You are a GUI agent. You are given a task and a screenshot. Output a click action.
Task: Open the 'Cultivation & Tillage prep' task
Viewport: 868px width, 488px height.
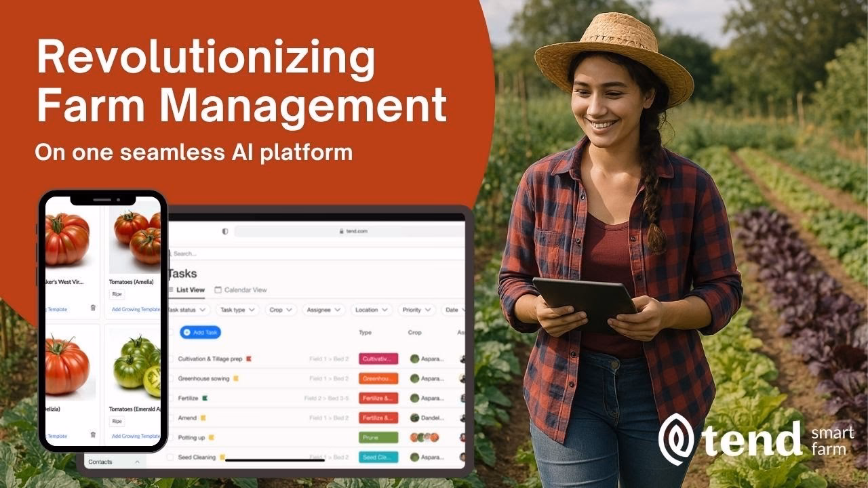[210, 359]
